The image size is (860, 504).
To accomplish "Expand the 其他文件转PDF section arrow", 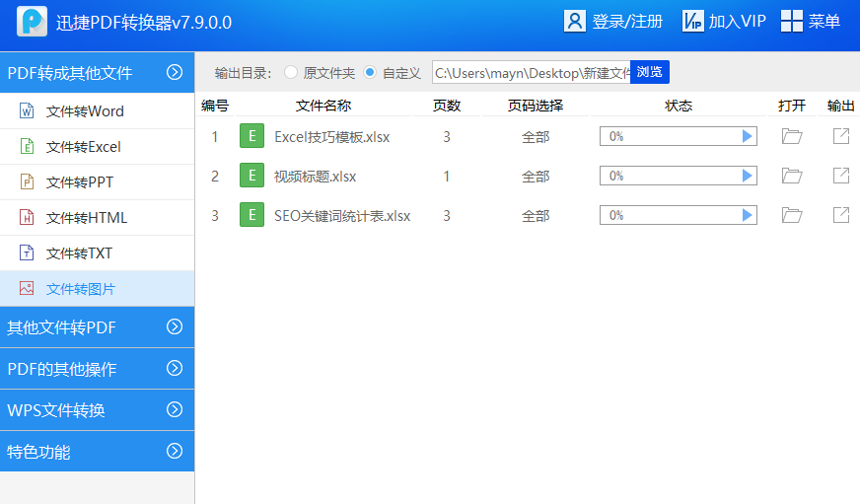I will pos(175,326).
